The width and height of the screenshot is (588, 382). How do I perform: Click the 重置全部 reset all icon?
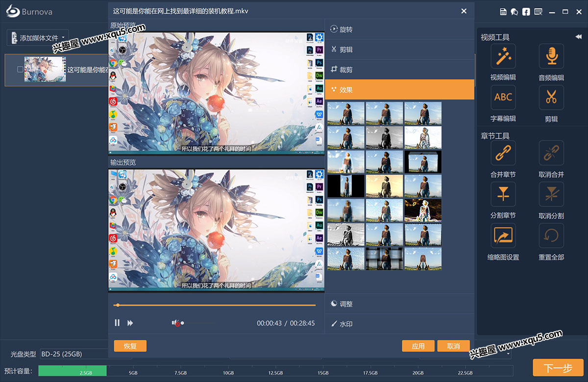(551, 236)
